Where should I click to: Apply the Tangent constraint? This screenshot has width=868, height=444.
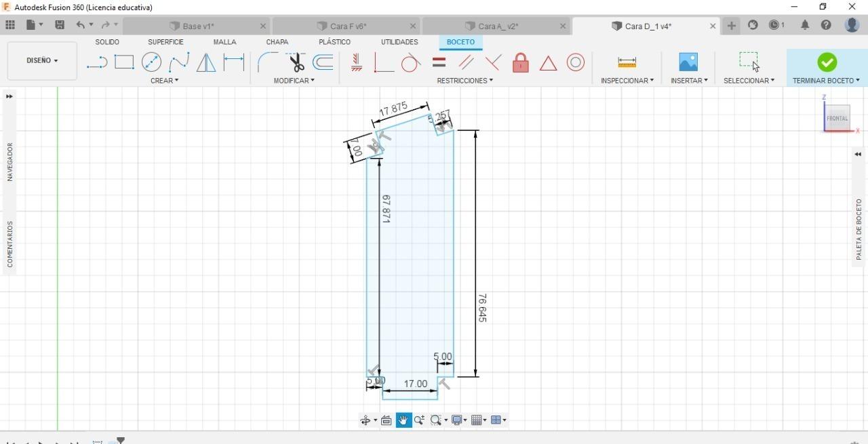(x=411, y=62)
